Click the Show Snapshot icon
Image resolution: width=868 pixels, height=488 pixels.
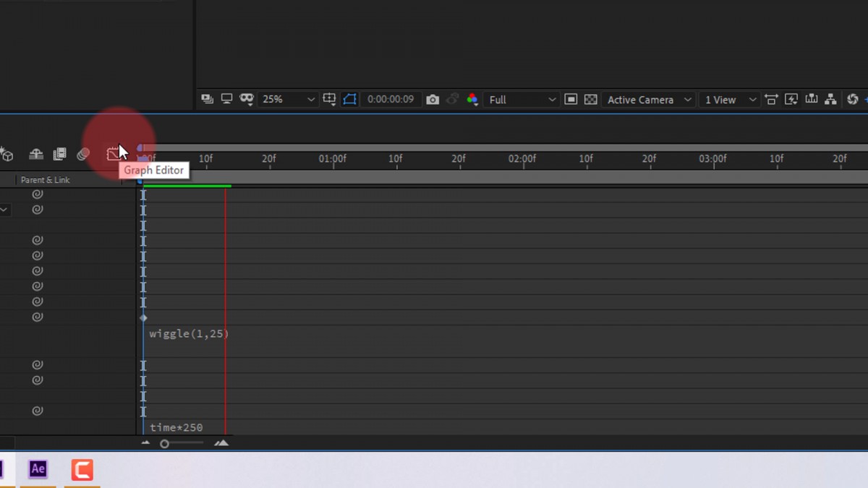coord(453,100)
